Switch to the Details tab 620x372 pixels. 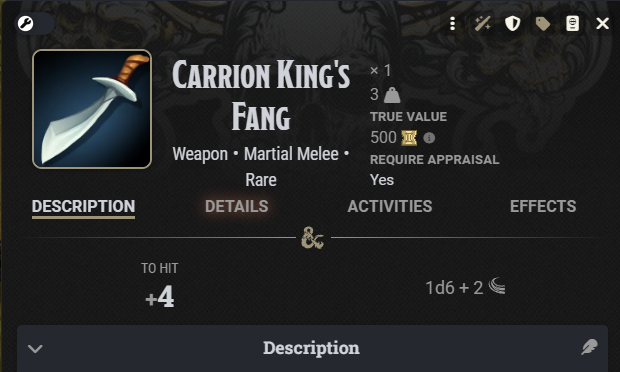click(236, 206)
